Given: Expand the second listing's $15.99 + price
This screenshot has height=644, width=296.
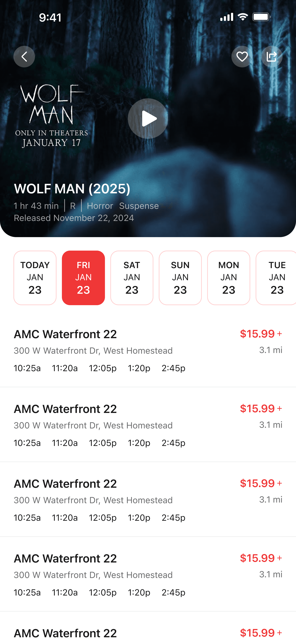Looking at the screenshot, I should point(261,409).
